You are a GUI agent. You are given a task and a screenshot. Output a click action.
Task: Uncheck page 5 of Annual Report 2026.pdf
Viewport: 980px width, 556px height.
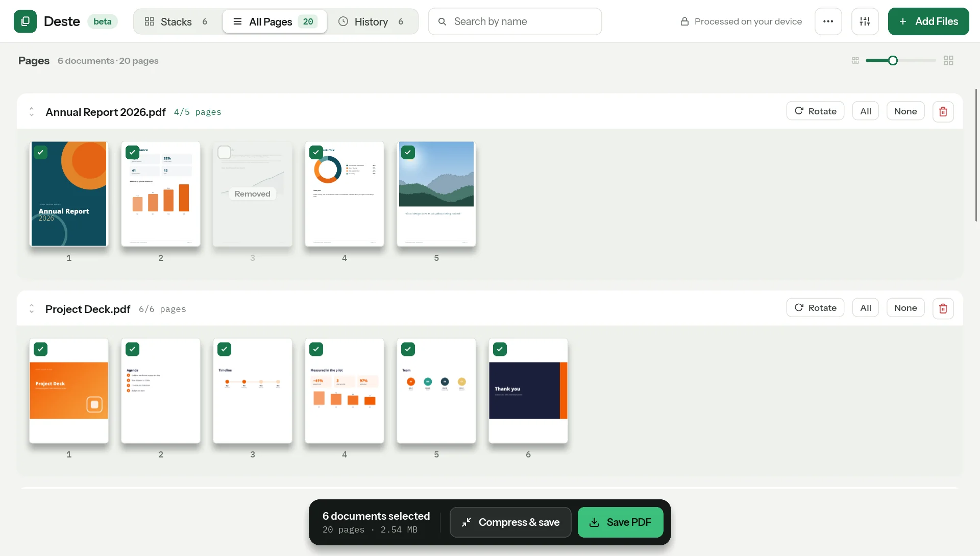408,152
